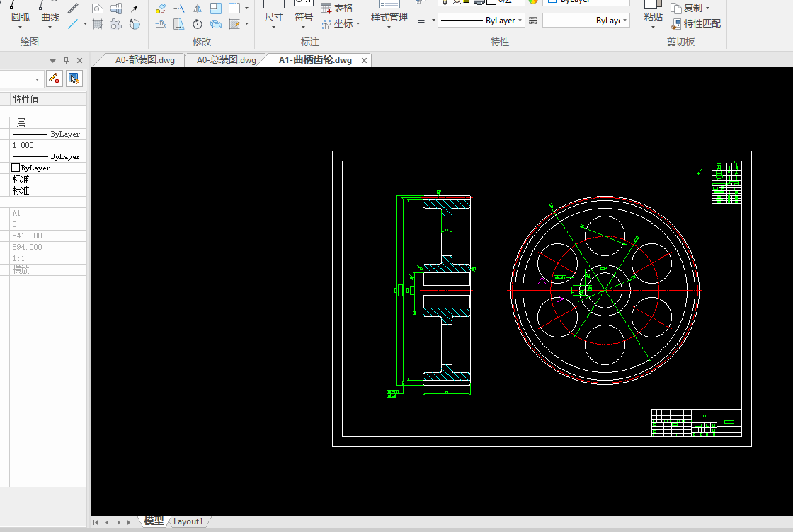Select the offset tool in modify group

coord(161,24)
